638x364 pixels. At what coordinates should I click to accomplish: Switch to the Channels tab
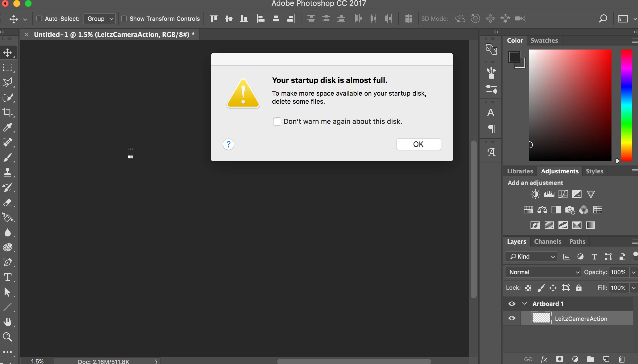coord(548,242)
